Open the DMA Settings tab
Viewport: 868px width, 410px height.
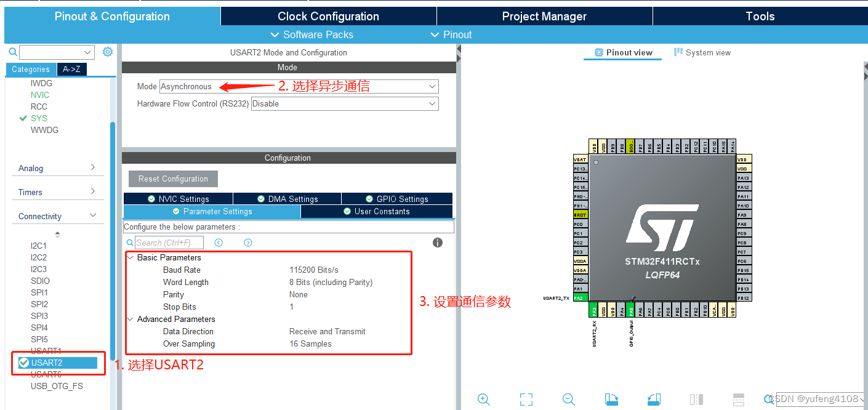287,199
